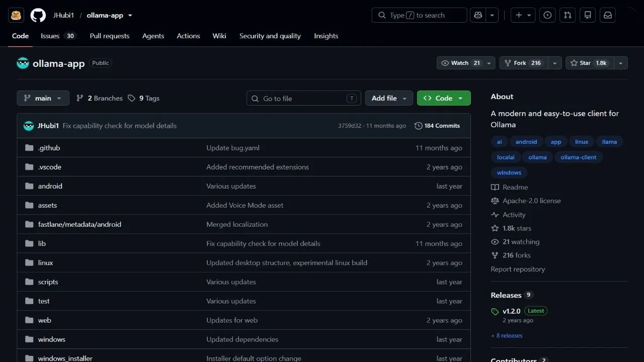Click the Report repository link

(x=518, y=269)
